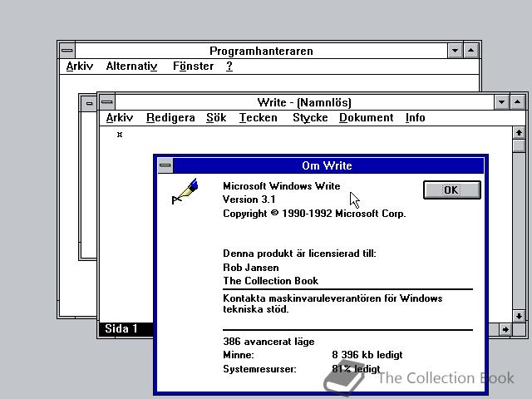Open the Dokument menu in Write

[366, 118]
